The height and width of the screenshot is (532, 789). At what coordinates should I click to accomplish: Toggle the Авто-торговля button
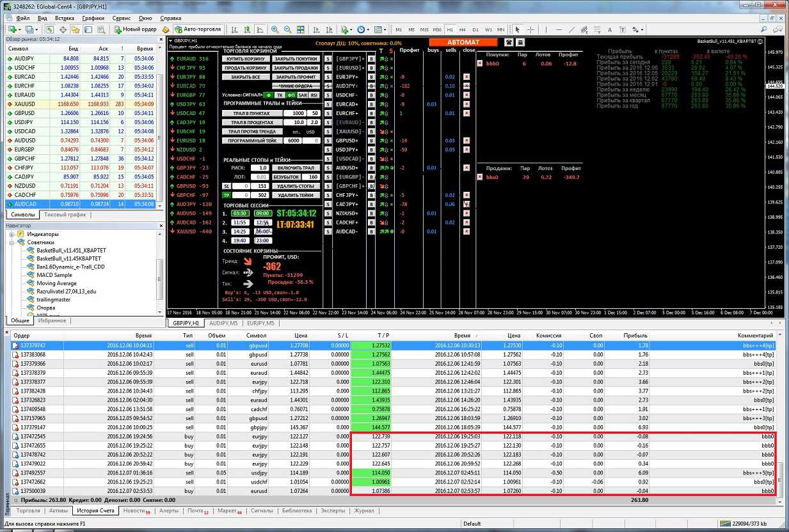pyautogui.click(x=197, y=29)
